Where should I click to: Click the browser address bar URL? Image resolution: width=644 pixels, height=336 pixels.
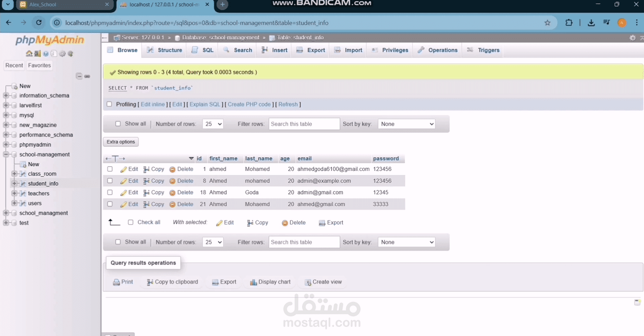(197, 23)
